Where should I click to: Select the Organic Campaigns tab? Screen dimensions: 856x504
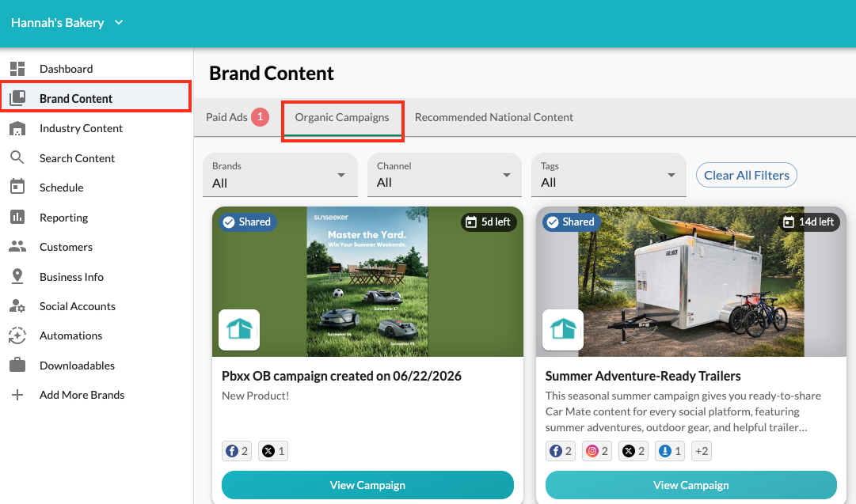342,117
